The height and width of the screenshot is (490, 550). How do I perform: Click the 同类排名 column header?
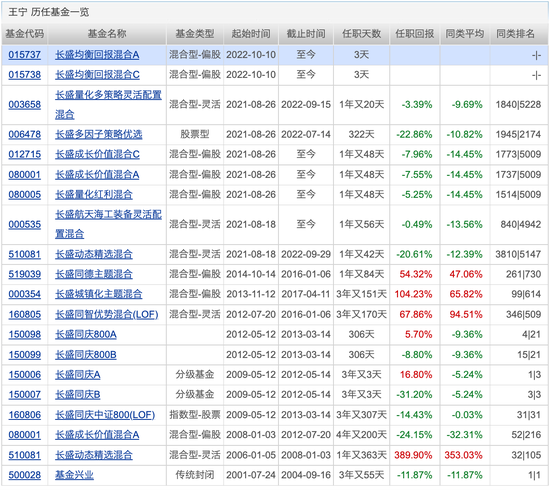(515, 34)
